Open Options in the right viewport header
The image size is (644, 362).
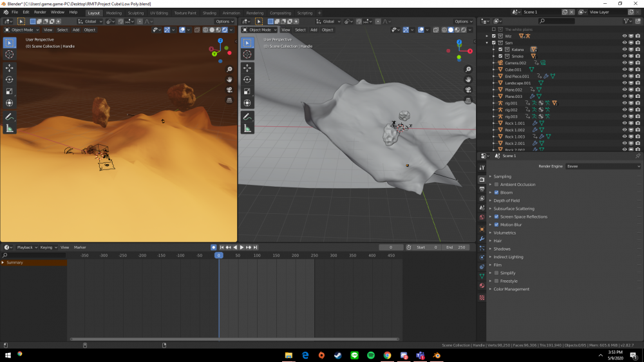pos(463,21)
